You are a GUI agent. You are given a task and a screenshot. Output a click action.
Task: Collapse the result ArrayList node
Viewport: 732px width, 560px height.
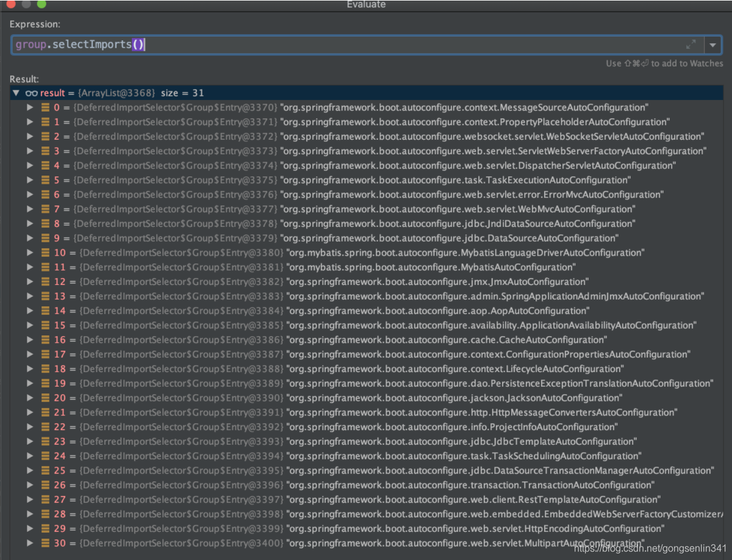pos(16,93)
